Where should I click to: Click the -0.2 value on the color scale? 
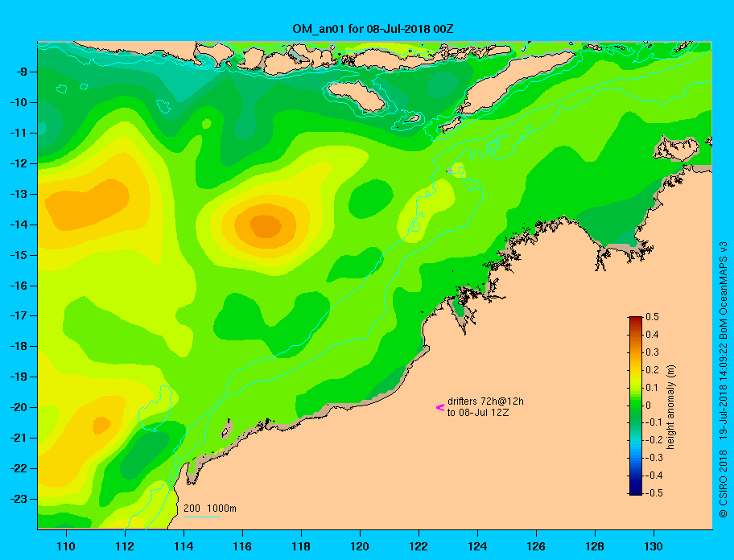[x=654, y=440]
